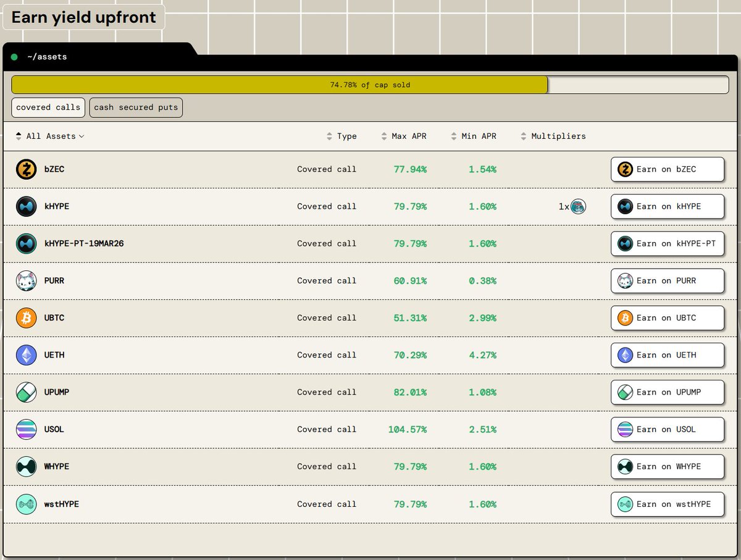Screen dimensions: 741x560
Task: Click the Min APR column header label
Action: (479, 136)
